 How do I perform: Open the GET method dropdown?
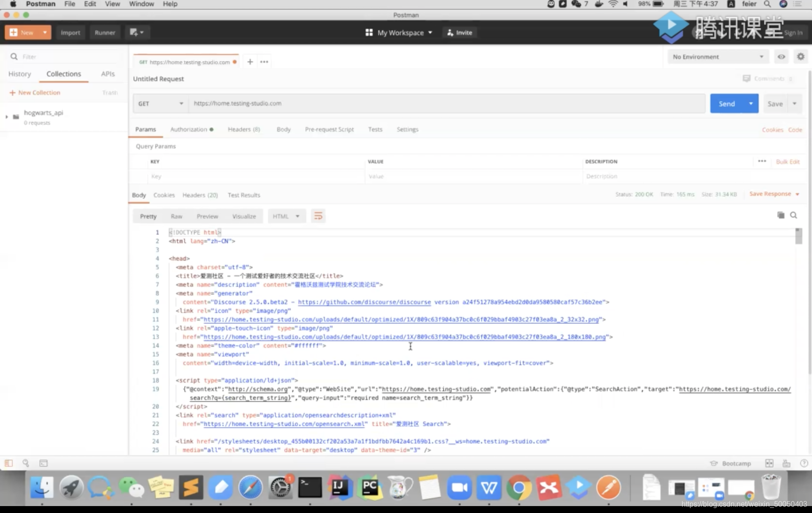(160, 104)
